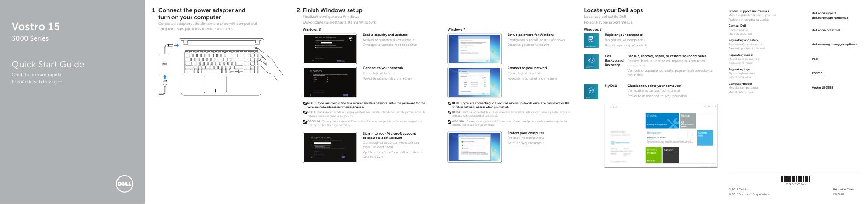Click the OPOMBA icon under Windows 7
The height and width of the screenshot is (204, 868).
pyautogui.click(x=449, y=121)
